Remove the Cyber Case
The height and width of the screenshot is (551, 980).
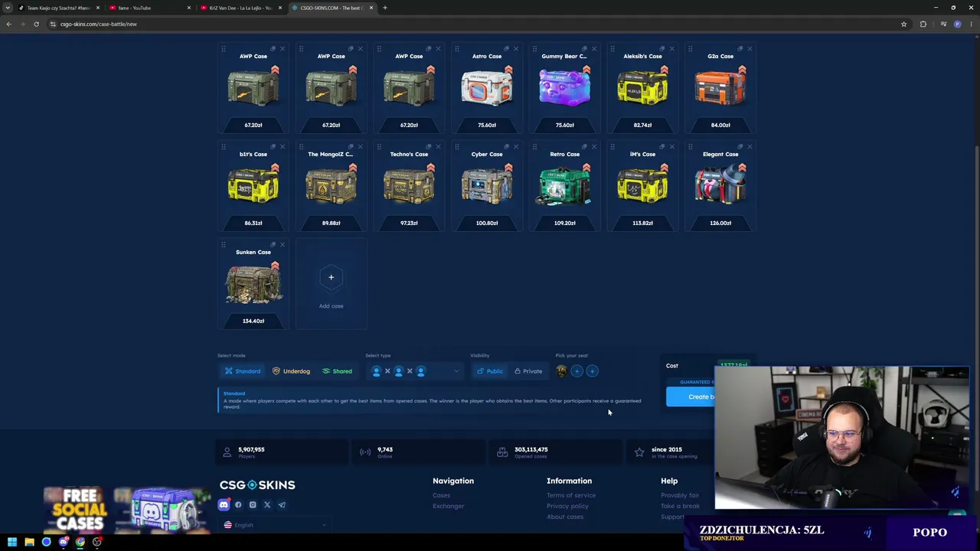click(515, 147)
